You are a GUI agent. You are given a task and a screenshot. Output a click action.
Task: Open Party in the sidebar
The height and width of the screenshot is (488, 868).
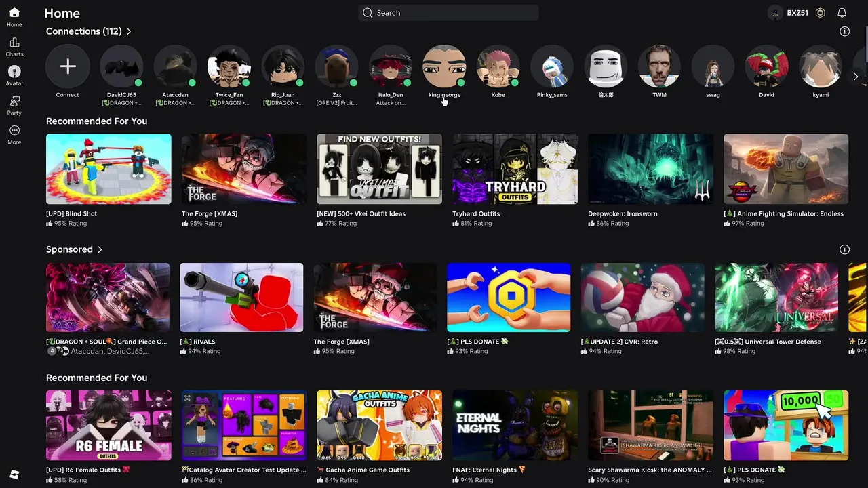pyautogui.click(x=14, y=101)
